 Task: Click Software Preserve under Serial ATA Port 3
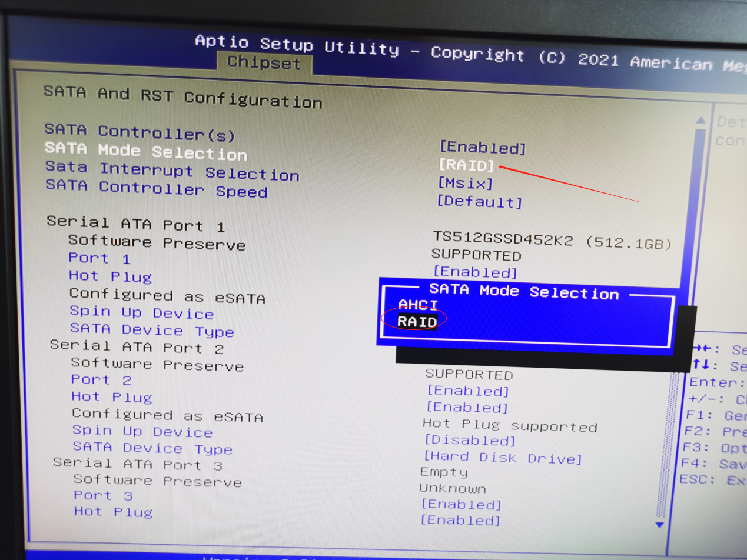(158, 481)
